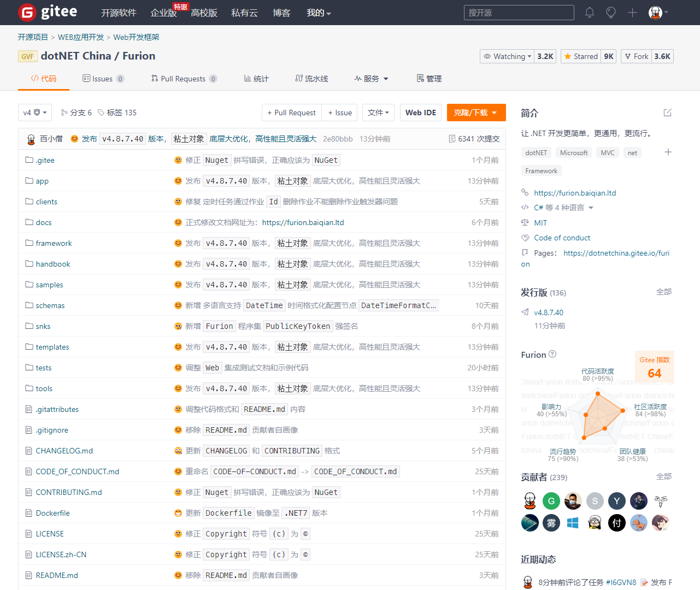The image size is (700, 590).
Task: Switch to the 代码 tab
Action: (x=44, y=79)
